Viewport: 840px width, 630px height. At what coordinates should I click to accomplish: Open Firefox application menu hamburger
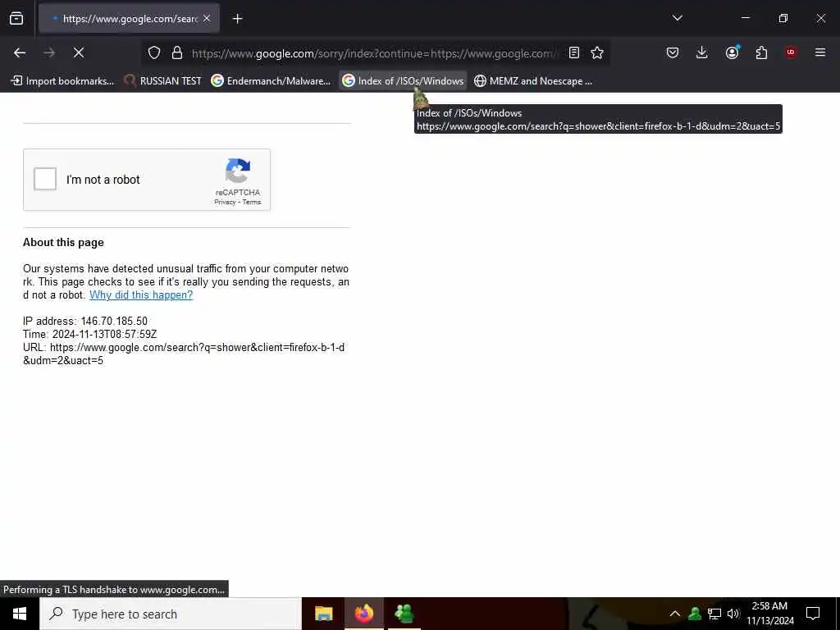820,52
